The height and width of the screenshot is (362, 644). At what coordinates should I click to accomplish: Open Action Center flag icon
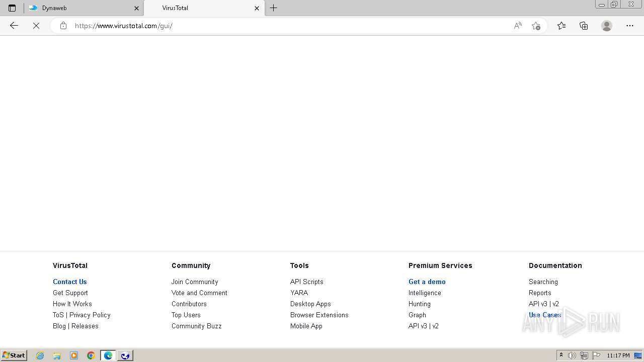pyautogui.click(x=596, y=355)
